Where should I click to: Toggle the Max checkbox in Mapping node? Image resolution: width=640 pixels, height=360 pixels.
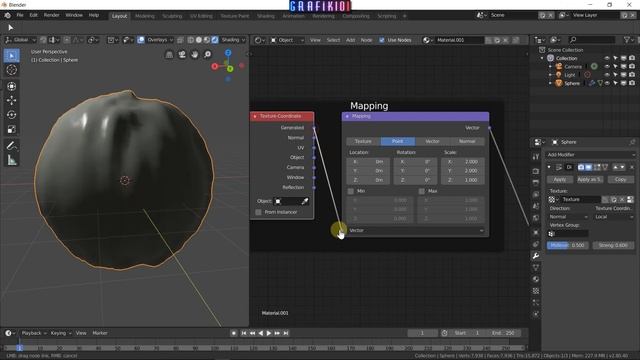point(422,191)
